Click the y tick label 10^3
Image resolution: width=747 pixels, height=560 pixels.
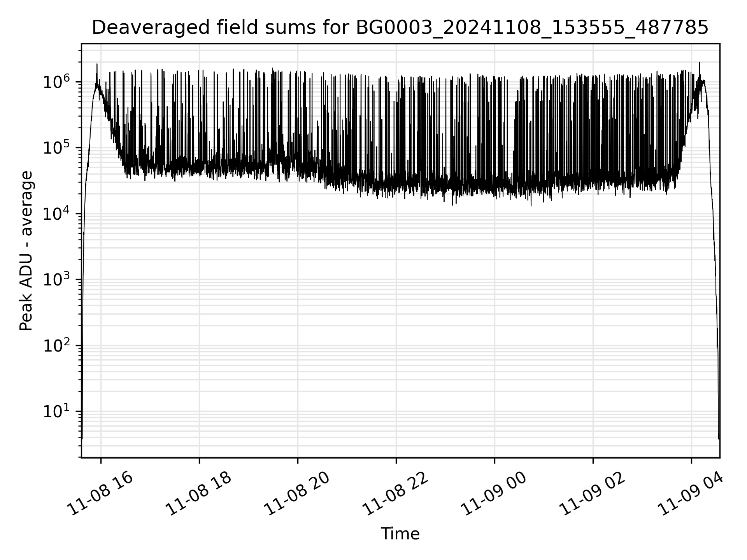click(56, 279)
